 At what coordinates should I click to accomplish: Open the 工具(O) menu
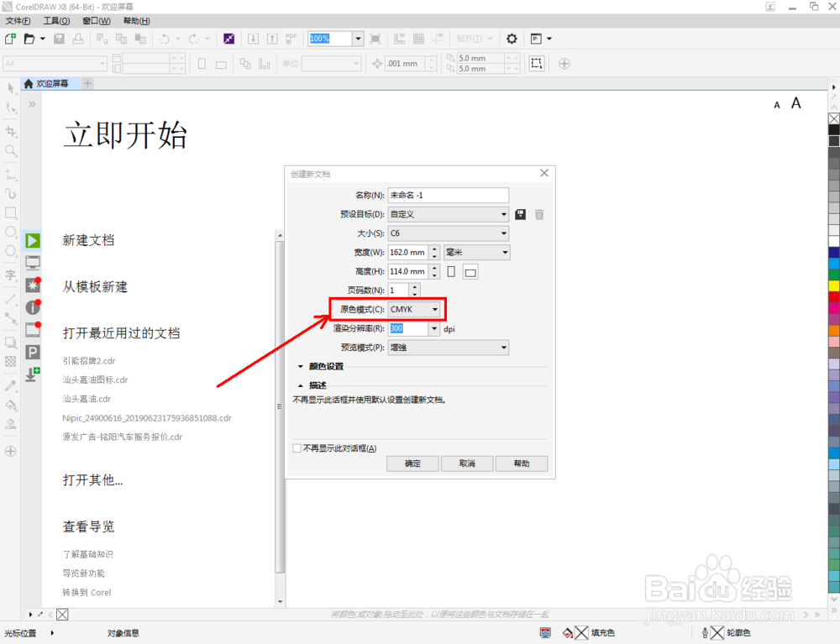(x=56, y=21)
